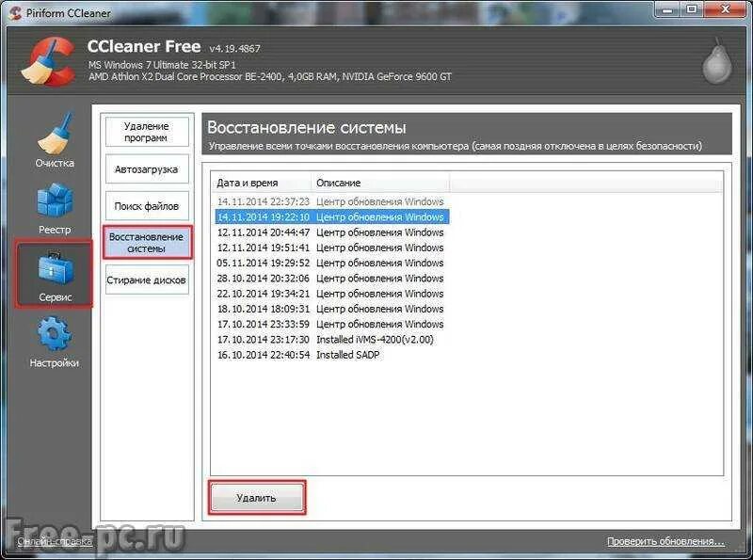This screenshot has height=560, width=753.
Task: Open Онлайн-справка link
Action: pyautogui.click(x=55, y=541)
